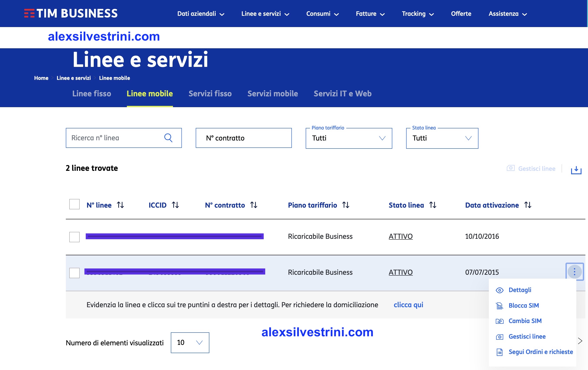
Task: Click the search magnifier icon in Ricerca field
Action: click(168, 138)
